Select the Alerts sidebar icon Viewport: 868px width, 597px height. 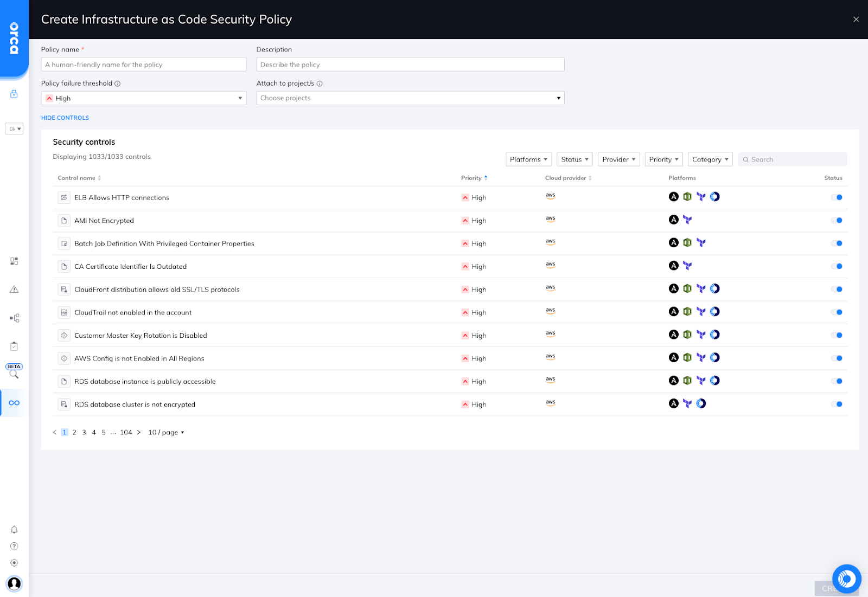[14, 289]
